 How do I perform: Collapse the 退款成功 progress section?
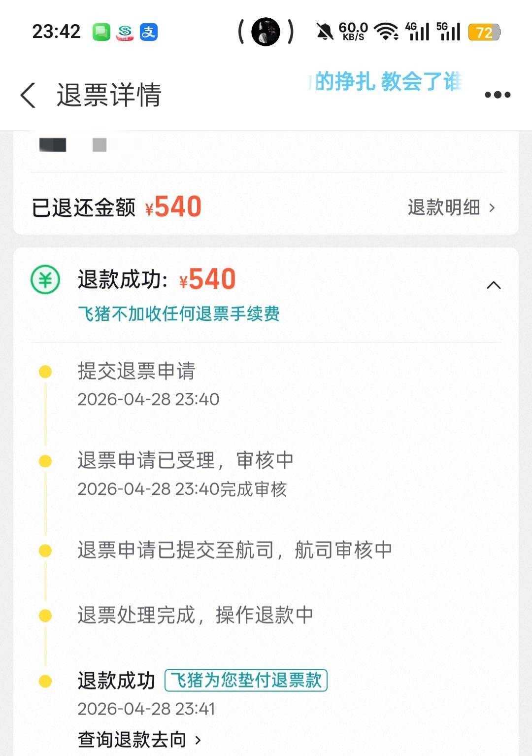[x=494, y=285]
